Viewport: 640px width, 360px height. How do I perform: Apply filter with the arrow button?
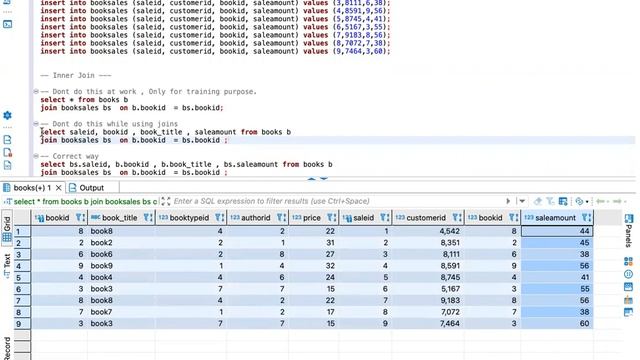tap(508, 201)
